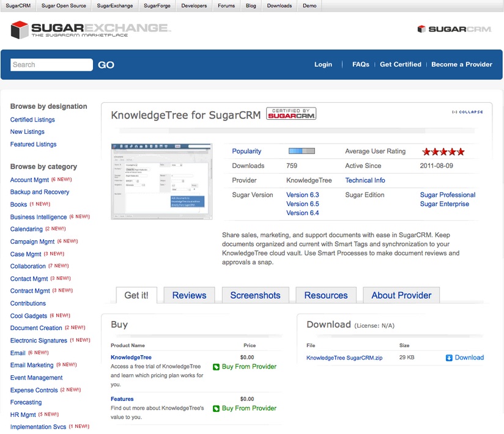Viewport: 504px width, 434px height.
Task: Open Forums in top navigation
Action: click(226, 6)
